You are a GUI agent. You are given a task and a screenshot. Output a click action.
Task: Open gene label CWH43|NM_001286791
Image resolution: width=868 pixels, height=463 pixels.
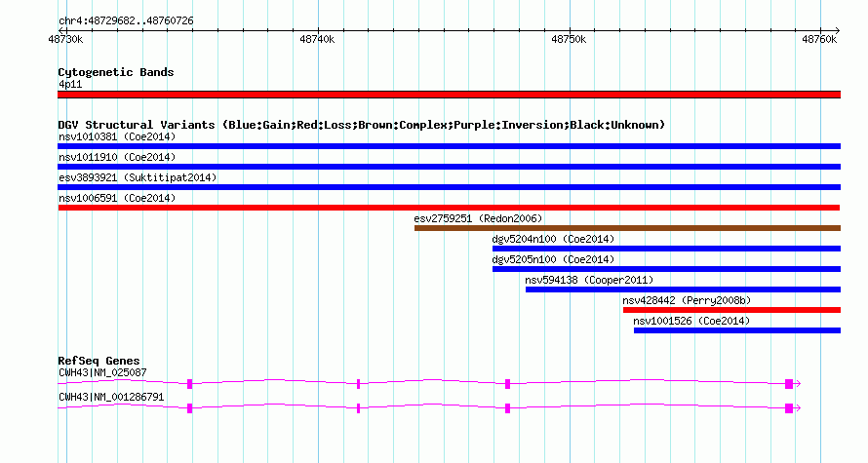point(111,397)
